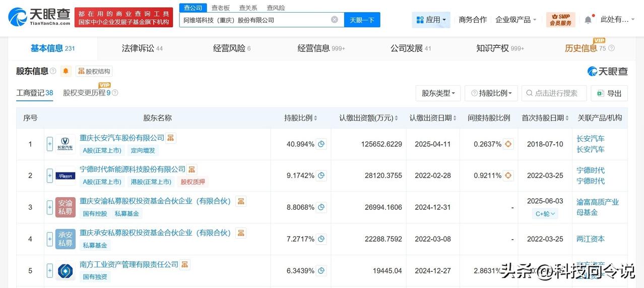This screenshot has width=644, height=288.
Task: Open the 股权结构 equity structure chart
Action: 94,71
